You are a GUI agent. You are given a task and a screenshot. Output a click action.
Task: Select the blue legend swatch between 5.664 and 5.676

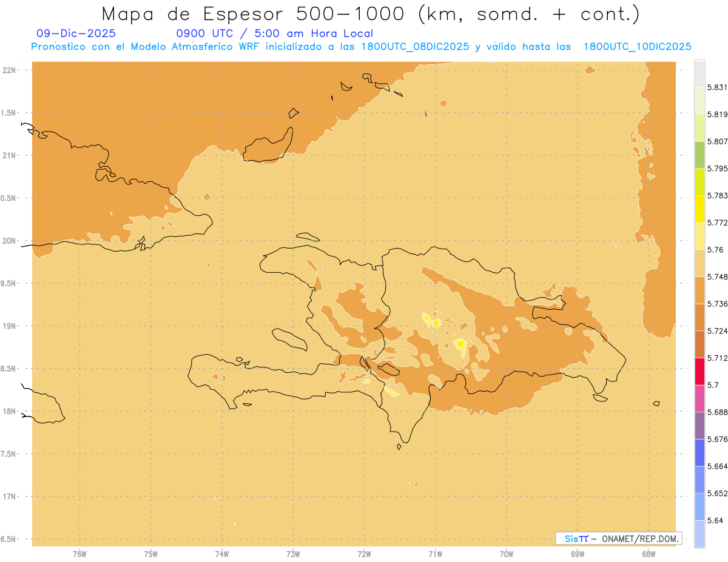pyautogui.click(x=699, y=452)
